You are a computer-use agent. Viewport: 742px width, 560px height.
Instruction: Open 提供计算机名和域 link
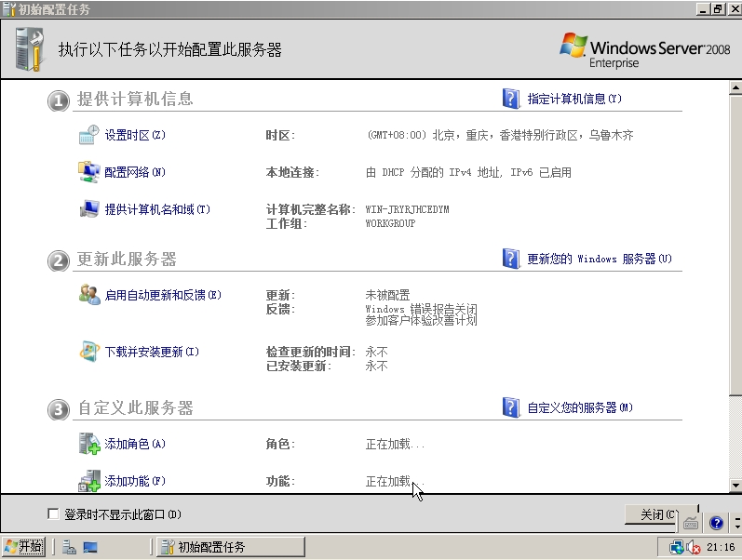[x=157, y=209]
